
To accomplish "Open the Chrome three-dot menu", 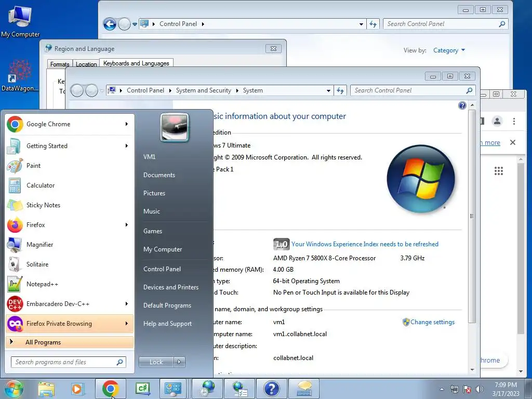I will pos(514,121).
